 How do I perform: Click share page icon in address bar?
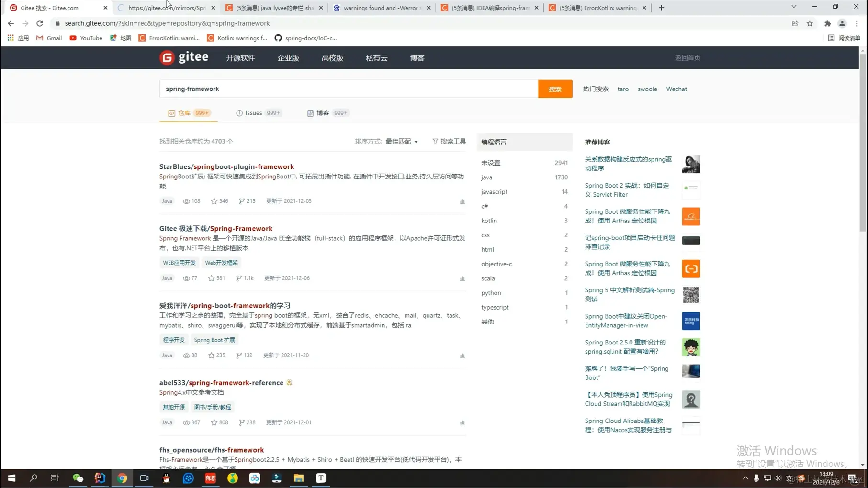795,23
